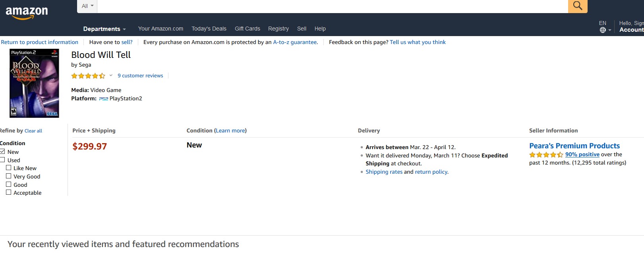Viewport: 644px width, 253px height.
Task: Expand the rating breakdown chevron
Action: tap(111, 75)
